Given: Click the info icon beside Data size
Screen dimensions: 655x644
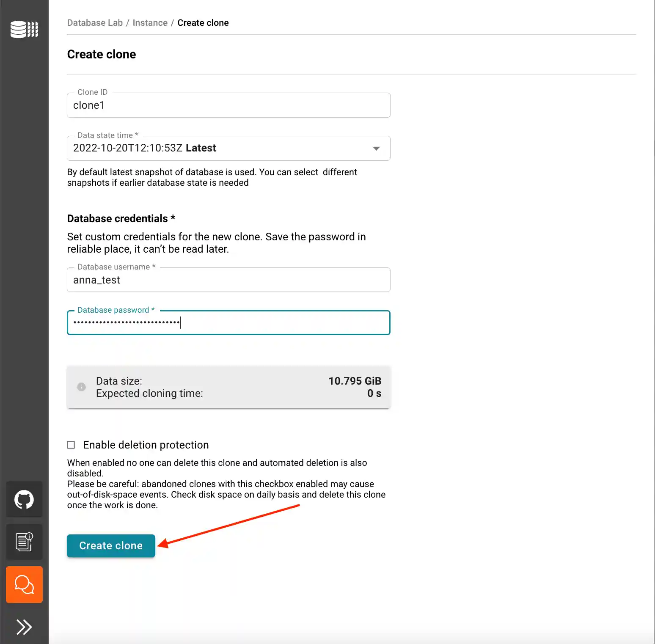Looking at the screenshot, I should pyautogui.click(x=81, y=387).
